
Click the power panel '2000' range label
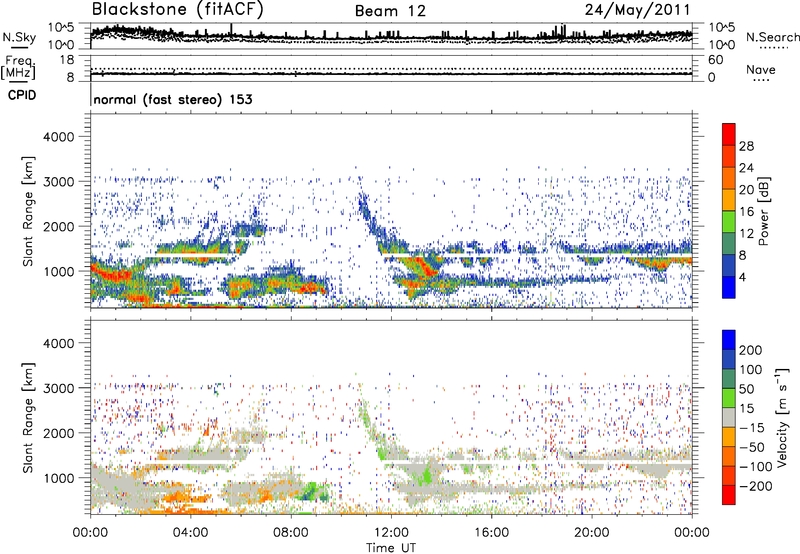(x=58, y=226)
